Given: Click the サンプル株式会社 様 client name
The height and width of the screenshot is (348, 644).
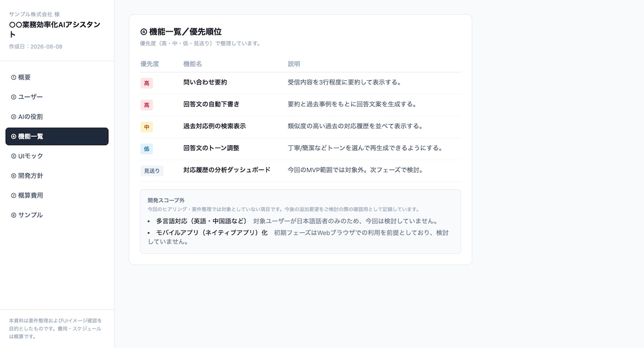Looking at the screenshot, I should pos(34,14).
